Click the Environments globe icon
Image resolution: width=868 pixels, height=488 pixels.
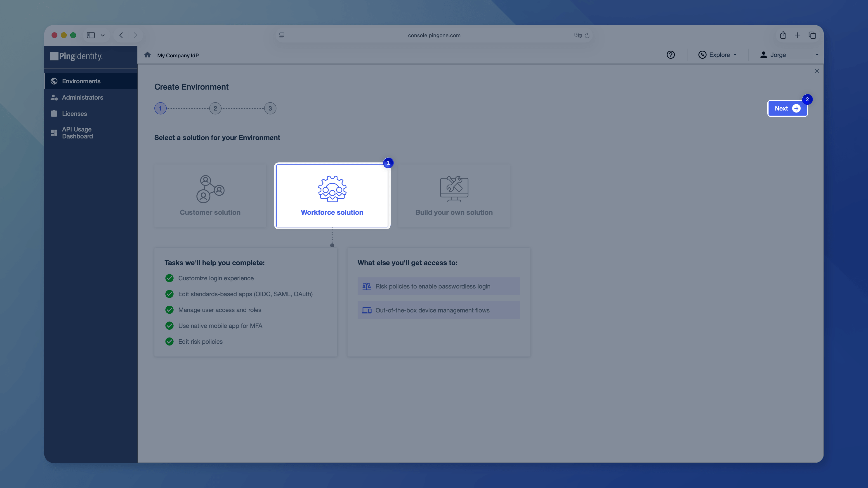54,81
